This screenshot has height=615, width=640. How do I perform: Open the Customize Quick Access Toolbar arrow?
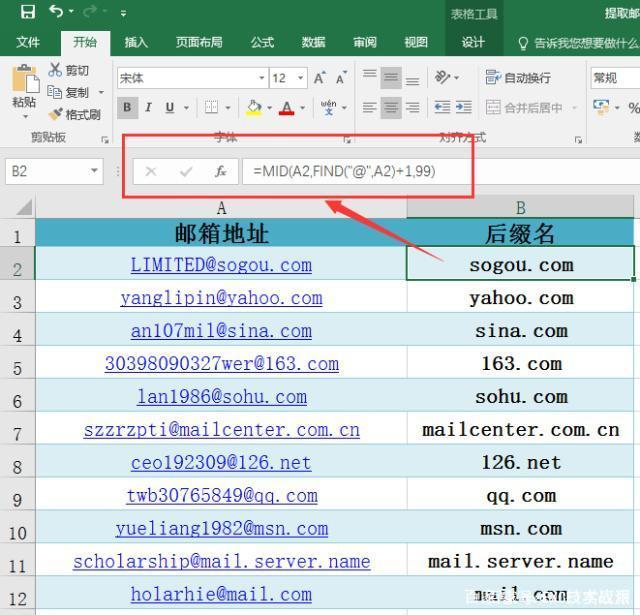pyautogui.click(x=123, y=13)
